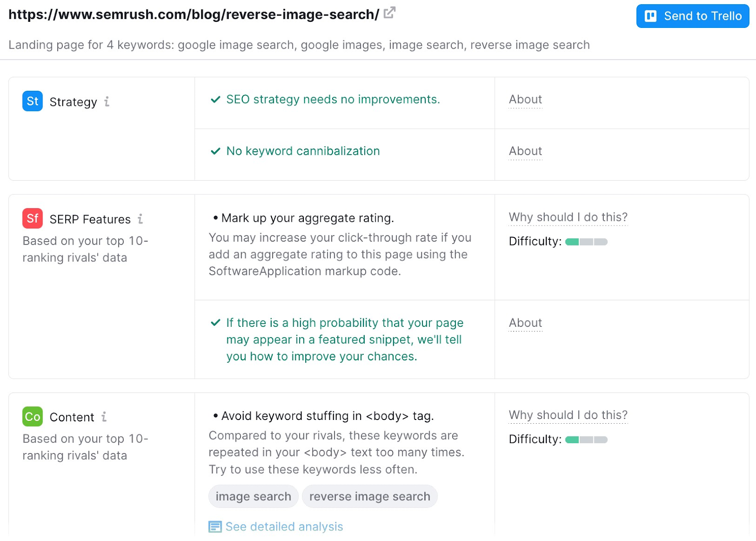Click the 'image search' keyword tag
This screenshot has height=541, width=756.
click(253, 497)
